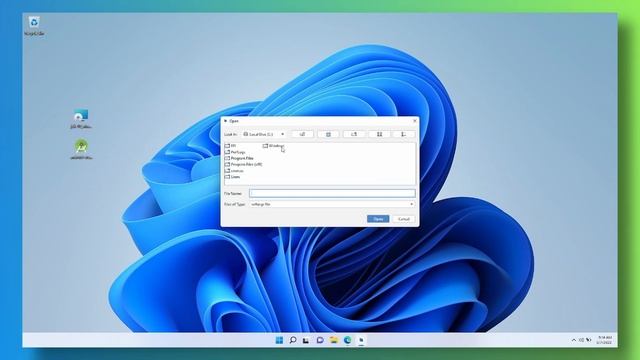Select the Program Files (x86) folder

pos(244,164)
